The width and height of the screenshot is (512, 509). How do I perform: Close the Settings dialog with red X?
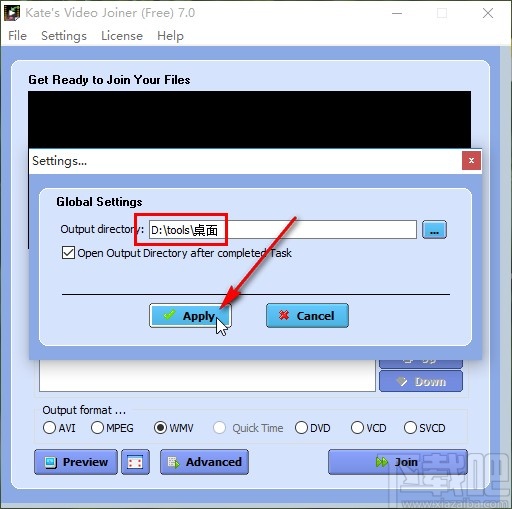pyautogui.click(x=471, y=161)
